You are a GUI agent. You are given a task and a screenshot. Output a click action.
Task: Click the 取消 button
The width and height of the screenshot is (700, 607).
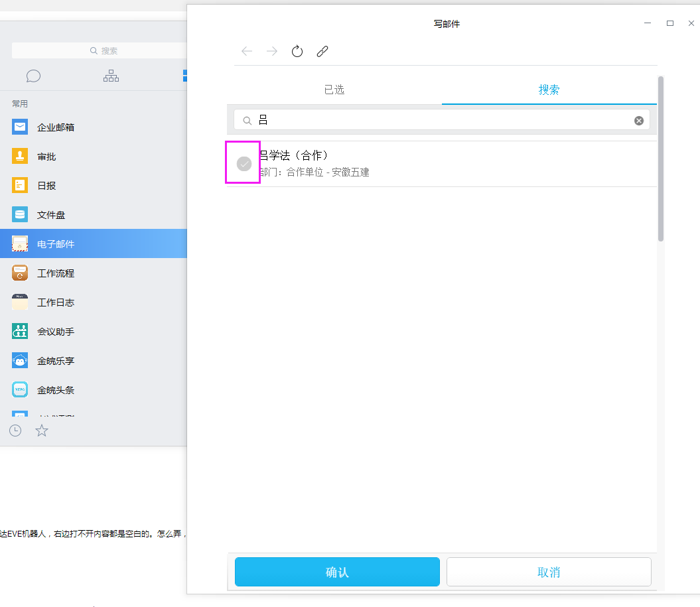point(549,572)
